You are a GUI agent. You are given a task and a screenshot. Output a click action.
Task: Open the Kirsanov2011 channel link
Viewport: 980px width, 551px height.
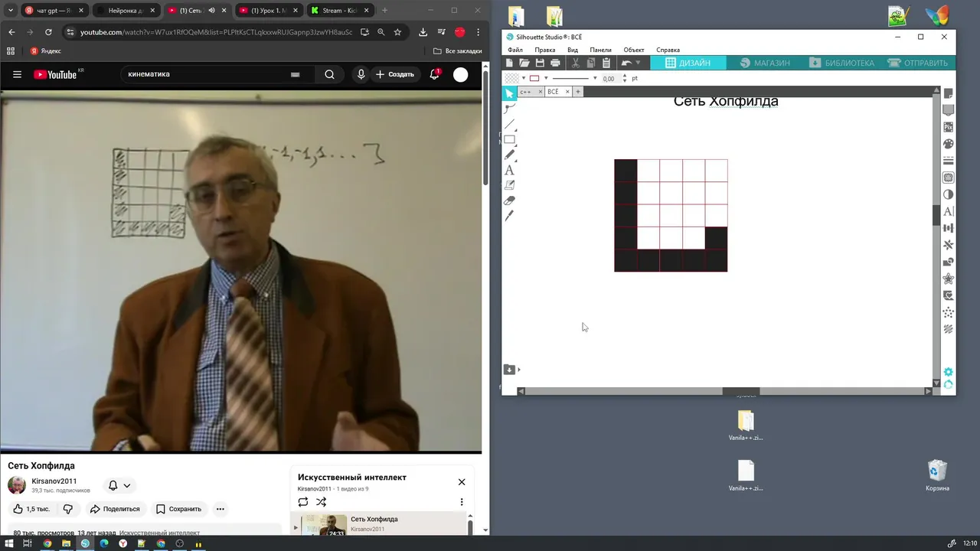(x=54, y=481)
